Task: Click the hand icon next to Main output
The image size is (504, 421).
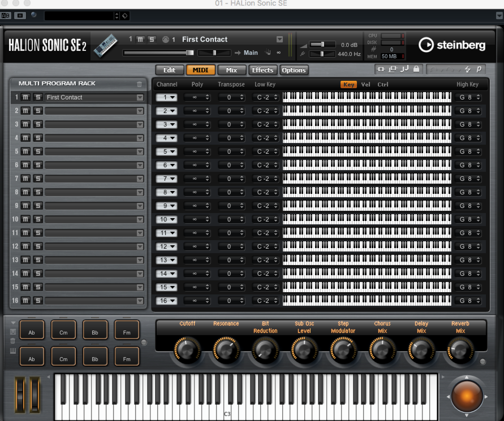Action: (268, 52)
